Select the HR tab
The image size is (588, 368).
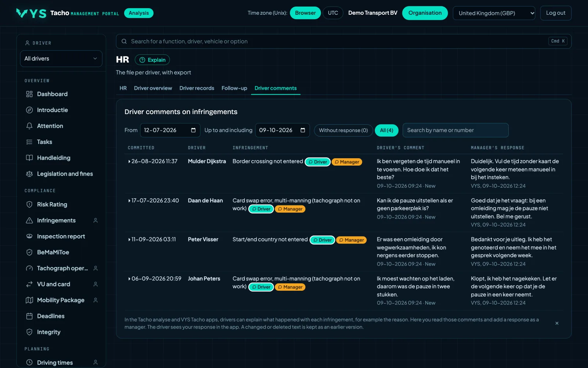tap(123, 88)
